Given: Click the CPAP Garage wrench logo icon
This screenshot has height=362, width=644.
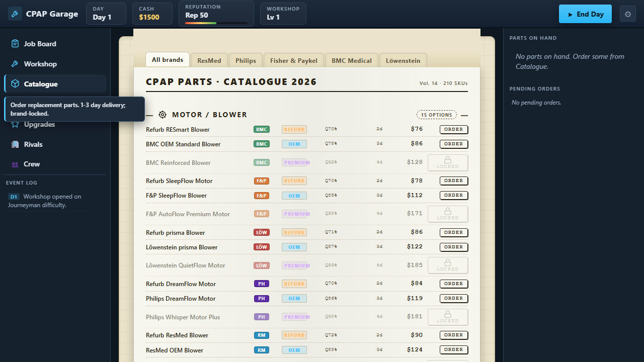Looking at the screenshot, I should pos(15,14).
